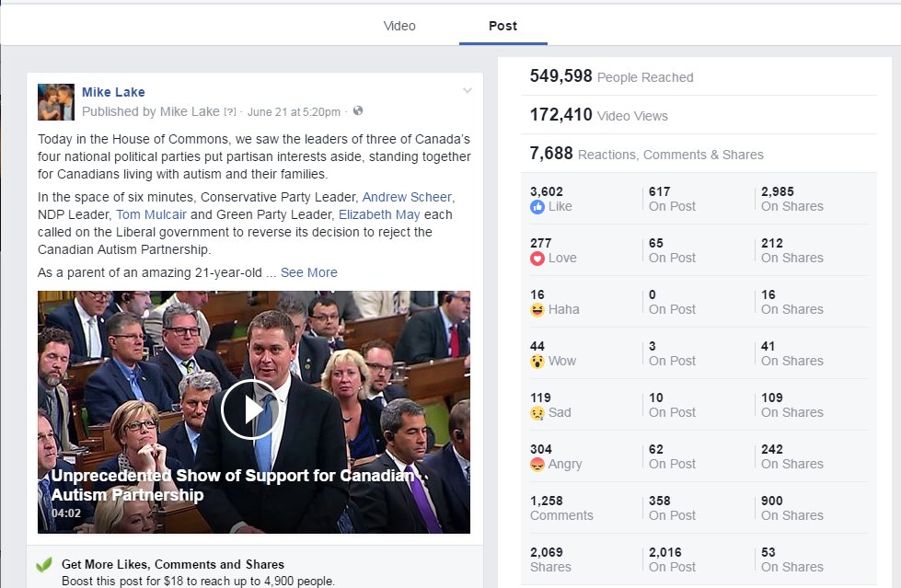Click the 2,069 Shares total
This screenshot has width=901, height=588.
(x=547, y=552)
